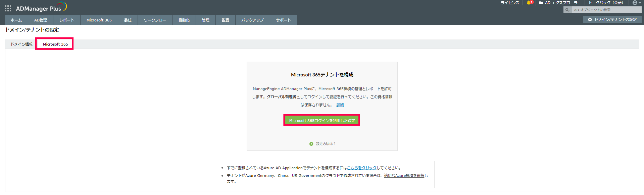Click Microsoft 365ログインを利用した設定 button
This screenshot has height=195, width=644.
[x=322, y=120]
